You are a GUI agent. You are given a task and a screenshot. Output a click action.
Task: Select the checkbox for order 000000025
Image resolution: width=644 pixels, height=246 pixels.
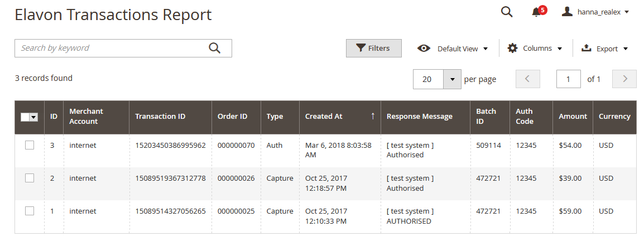[x=30, y=211]
